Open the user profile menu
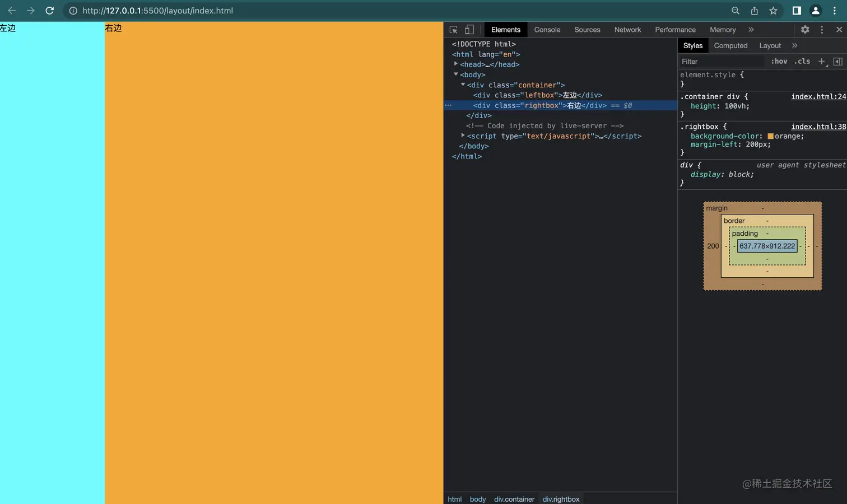Screen dimensions: 847x504 tap(816, 11)
